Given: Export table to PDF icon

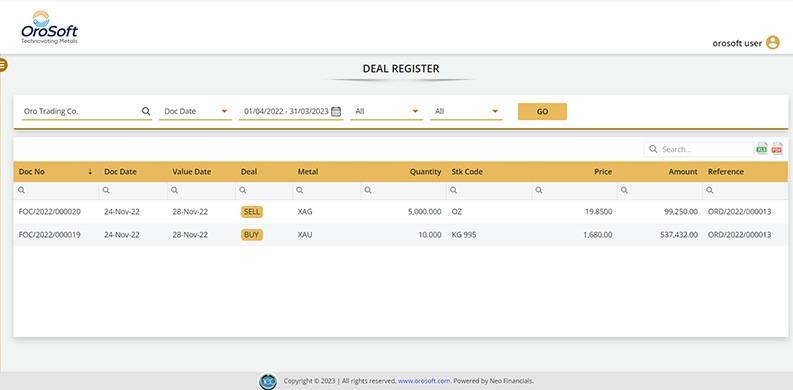Looking at the screenshot, I should point(777,148).
